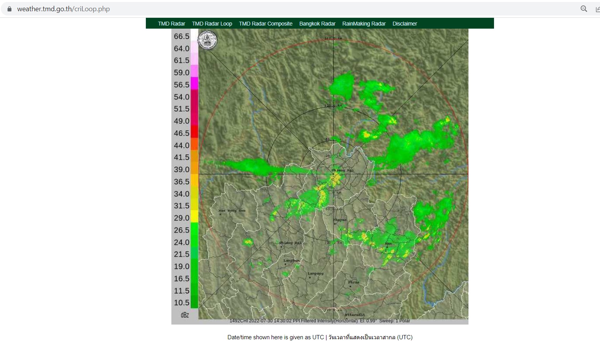This screenshot has width=600, height=364.
Task: Click the 39.0 value on dBZ scale
Action: 181,169
